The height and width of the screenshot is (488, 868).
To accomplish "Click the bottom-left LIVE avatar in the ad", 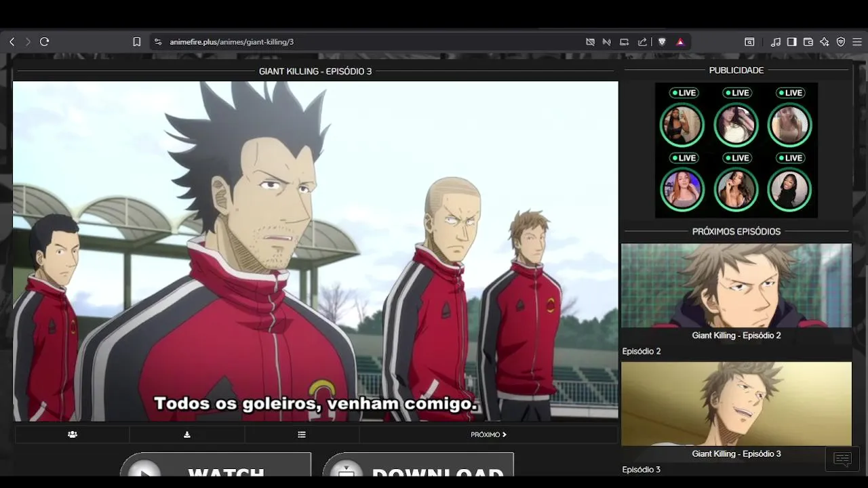I will (682, 190).
